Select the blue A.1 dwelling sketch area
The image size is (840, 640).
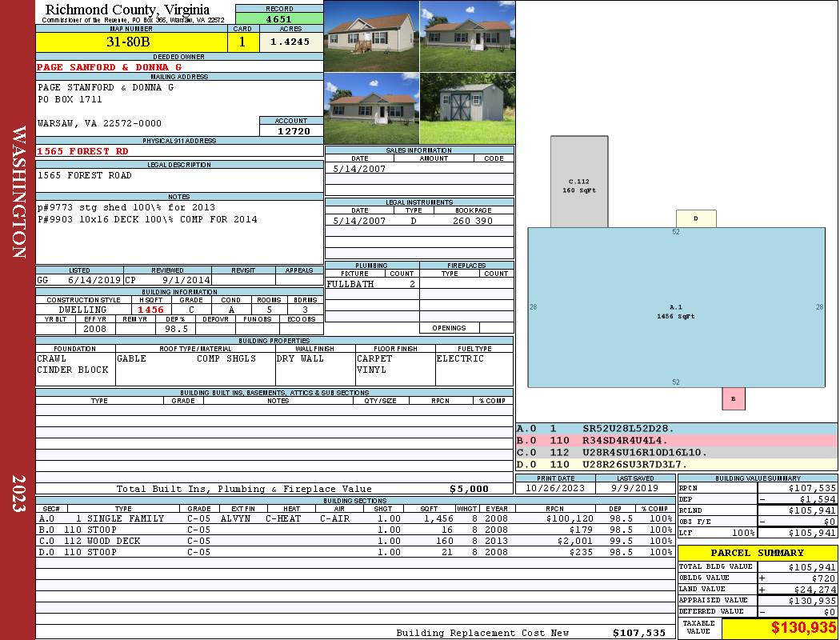tap(676, 307)
